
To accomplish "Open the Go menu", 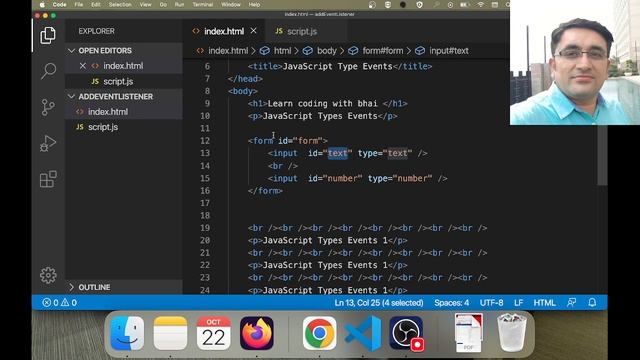I will pos(163,4).
